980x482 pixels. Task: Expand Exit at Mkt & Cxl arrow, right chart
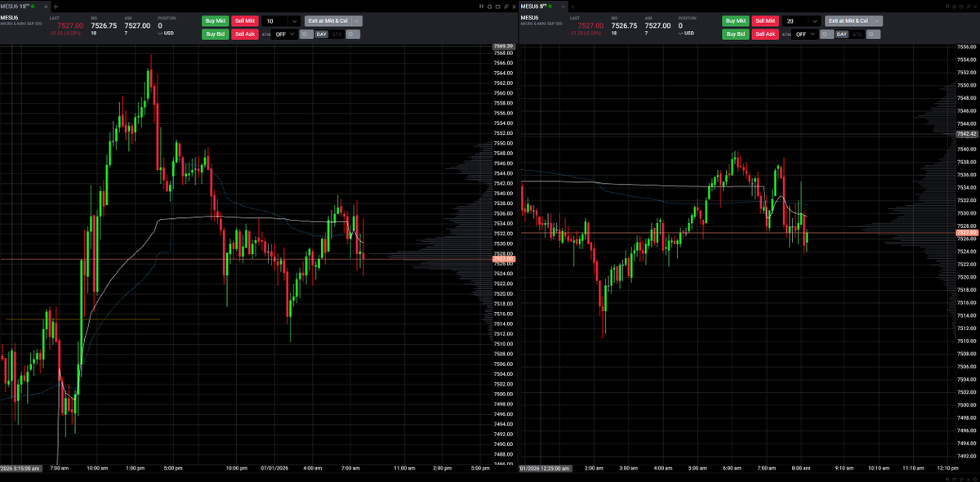coord(877,21)
